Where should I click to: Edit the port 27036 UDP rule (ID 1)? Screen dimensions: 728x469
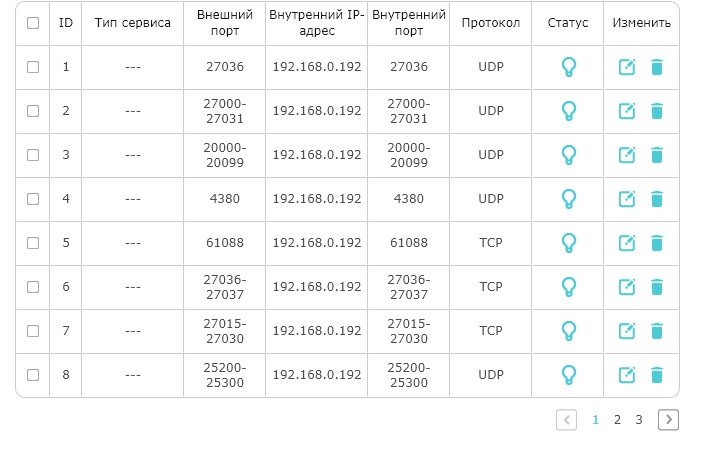click(627, 67)
